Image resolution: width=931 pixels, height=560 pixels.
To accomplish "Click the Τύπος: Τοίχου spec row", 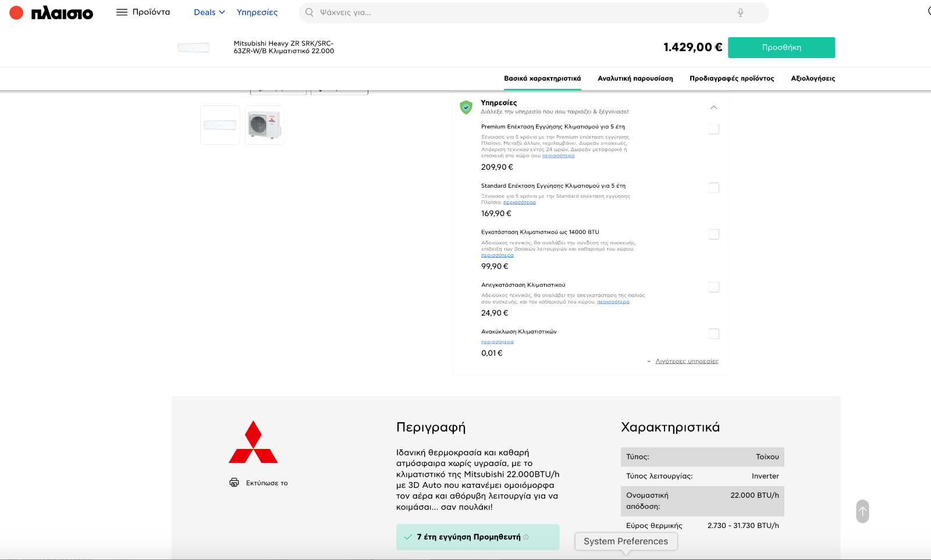I will (702, 457).
